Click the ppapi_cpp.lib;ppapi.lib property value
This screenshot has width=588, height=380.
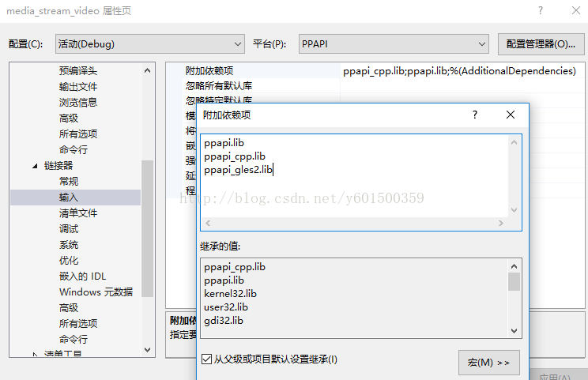coord(459,70)
